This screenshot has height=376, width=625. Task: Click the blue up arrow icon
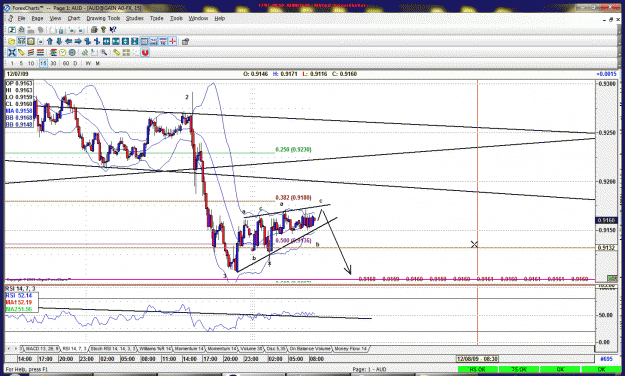tap(50, 41)
